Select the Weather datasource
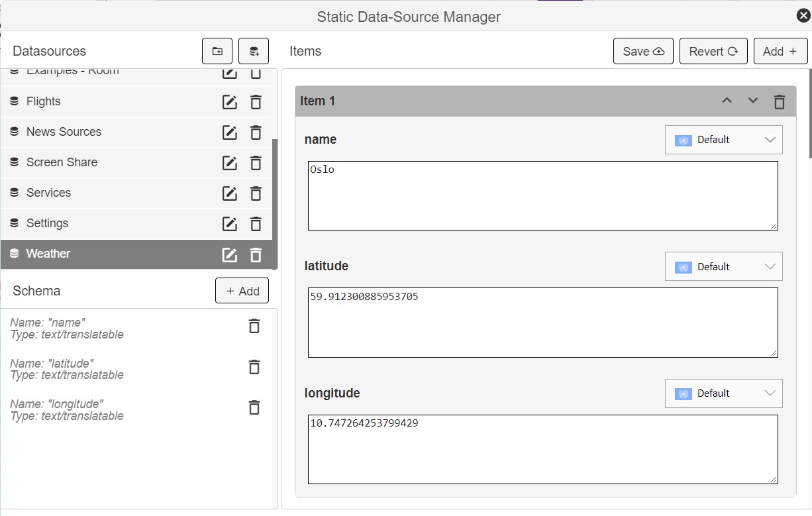Viewport: 812px width, 516px height. click(x=48, y=254)
